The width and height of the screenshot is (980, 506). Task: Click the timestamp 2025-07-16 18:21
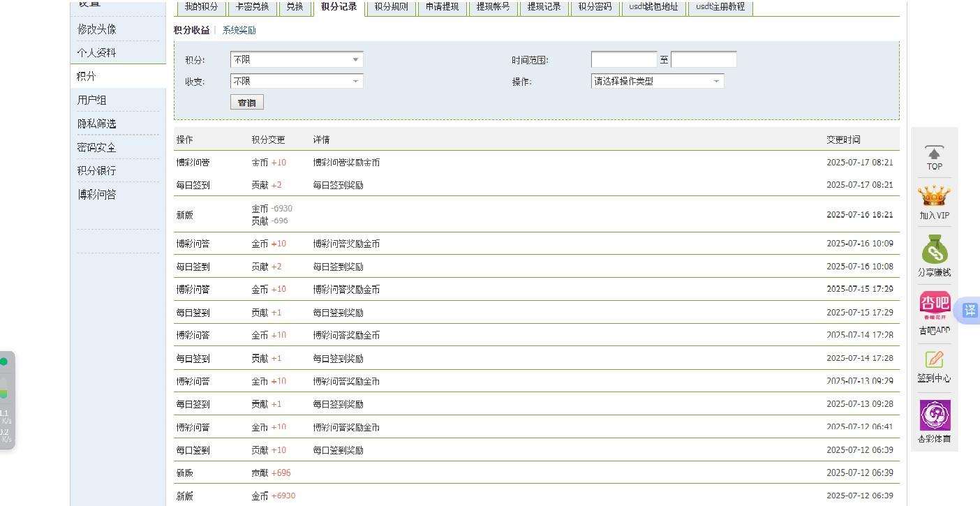coord(860,215)
